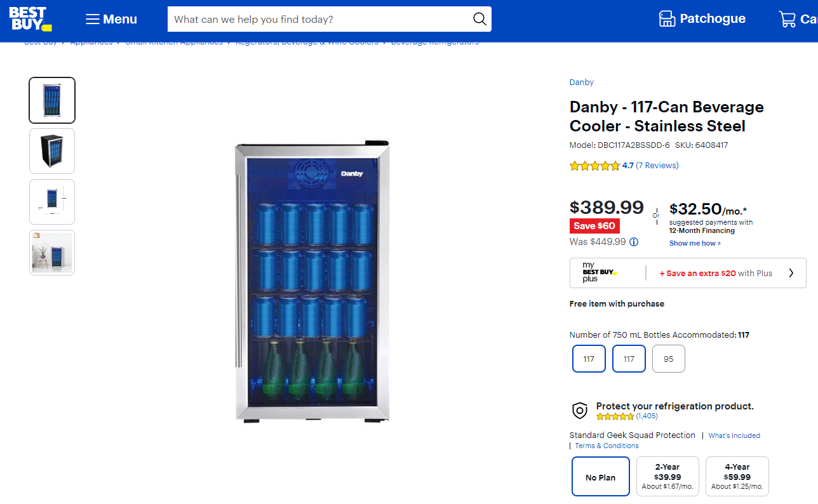Expand the Show me how financing link

(x=695, y=244)
